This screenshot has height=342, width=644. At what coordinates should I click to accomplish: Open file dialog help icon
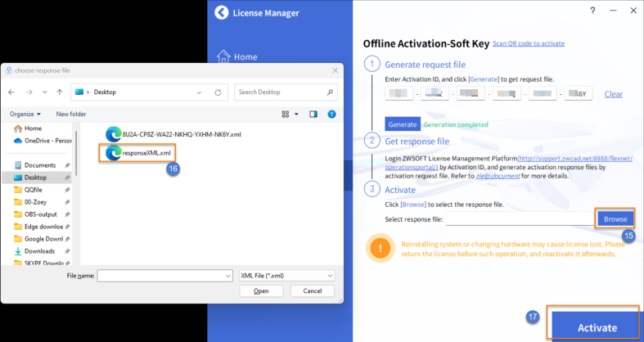(x=332, y=115)
